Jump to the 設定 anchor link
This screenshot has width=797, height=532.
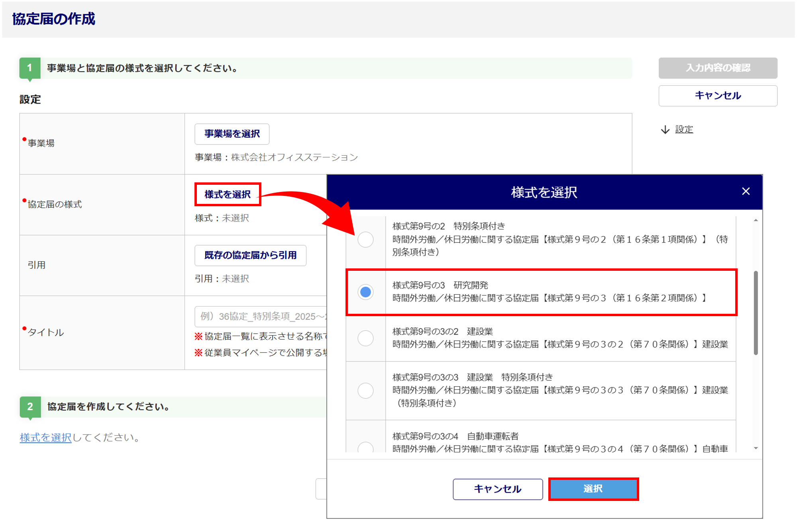tap(684, 130)
